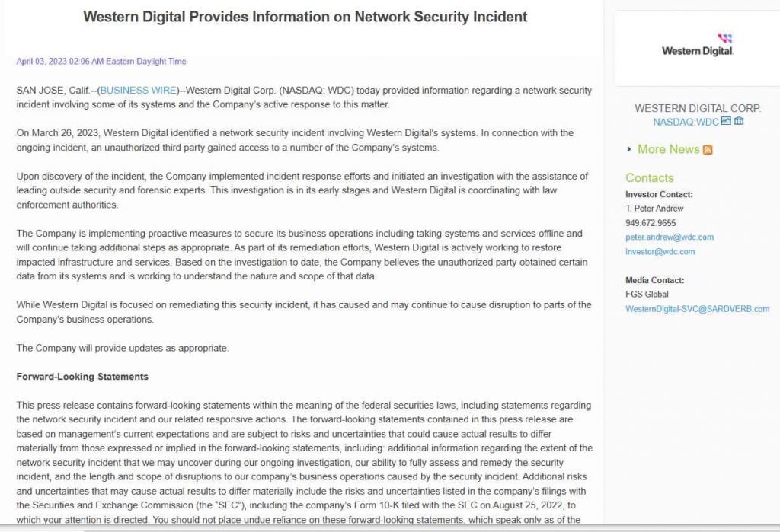Click the Western Digital logo
Screen dimensions: 780x532
[x=698, y=46]
